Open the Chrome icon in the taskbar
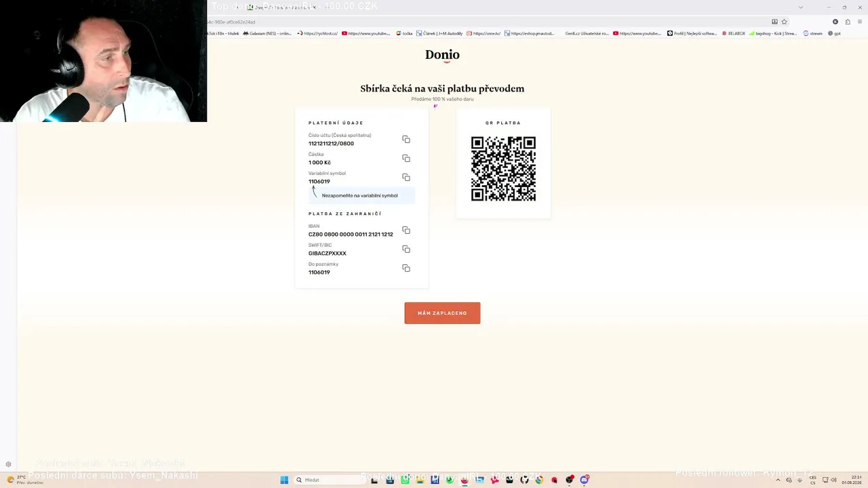The image size is (868, 488). point(539,480)
